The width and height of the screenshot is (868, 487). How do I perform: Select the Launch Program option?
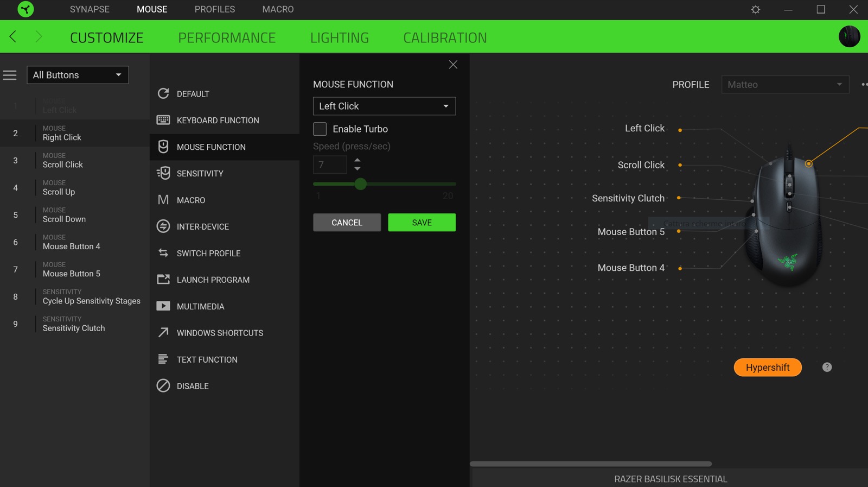coord(225,280)
